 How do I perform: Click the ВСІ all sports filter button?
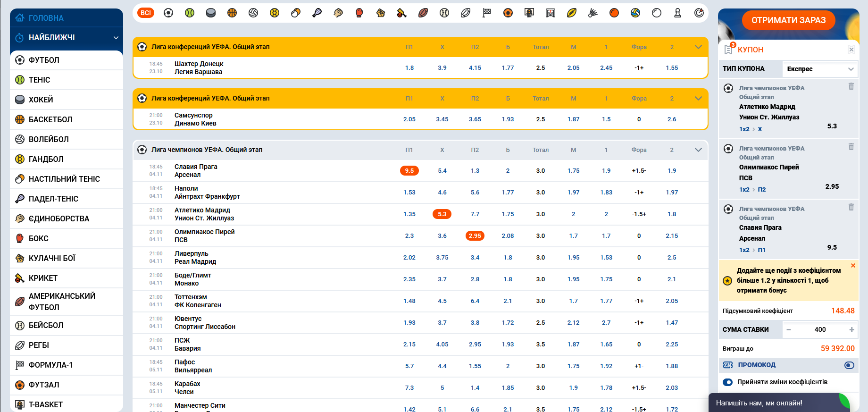click(146, 13)
